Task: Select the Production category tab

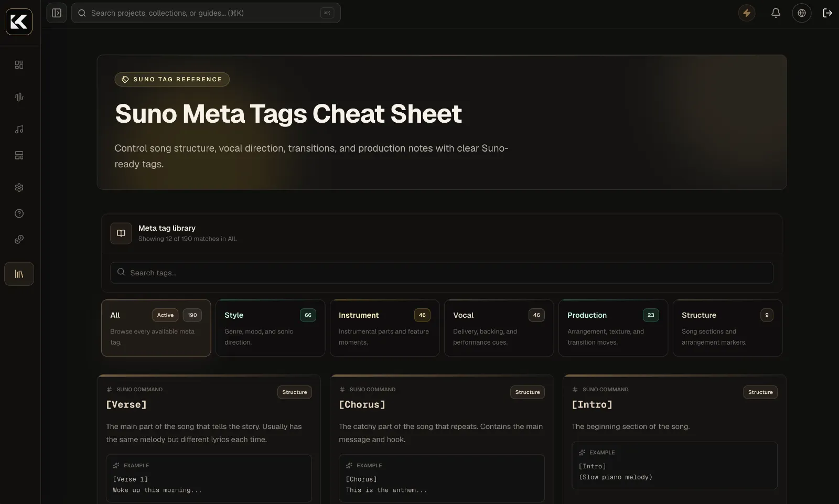Action: (x=614, y=328)
